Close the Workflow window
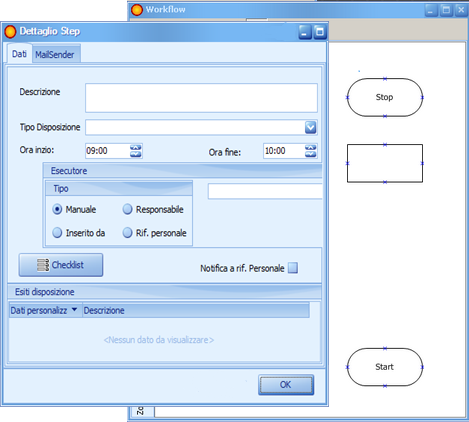 tap(461, 10)
